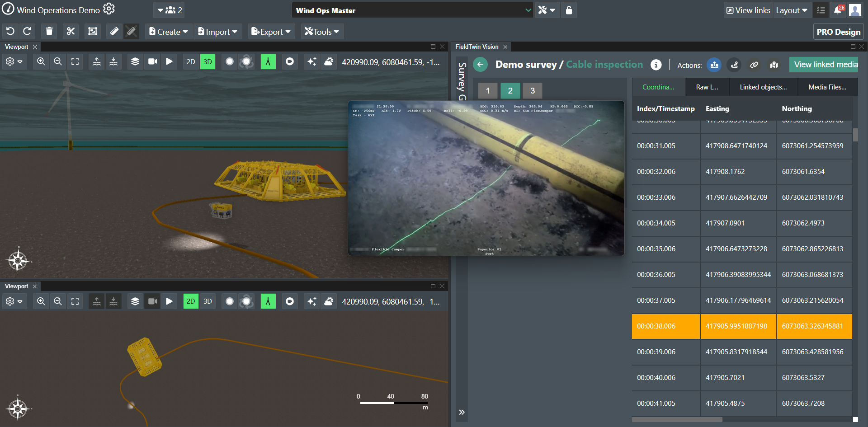Switch to Linked objects tab
This screenshot has width=868, height=427.
click(763, 87)
